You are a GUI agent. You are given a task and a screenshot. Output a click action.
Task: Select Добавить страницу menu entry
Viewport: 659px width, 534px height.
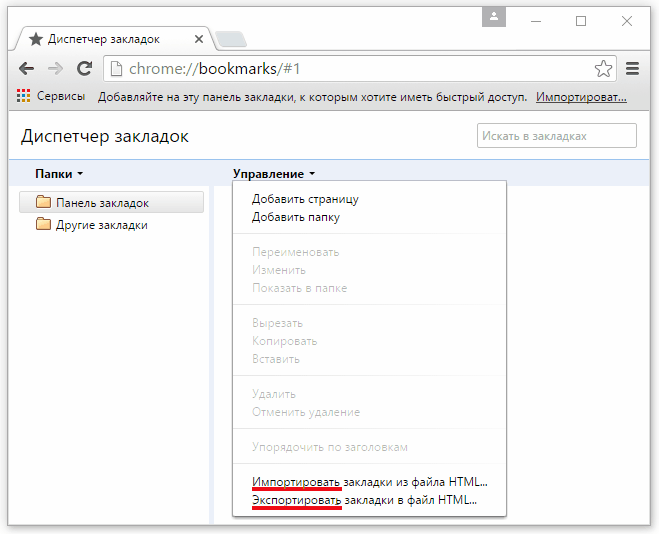pyautogui.click(x=305, y=199)
